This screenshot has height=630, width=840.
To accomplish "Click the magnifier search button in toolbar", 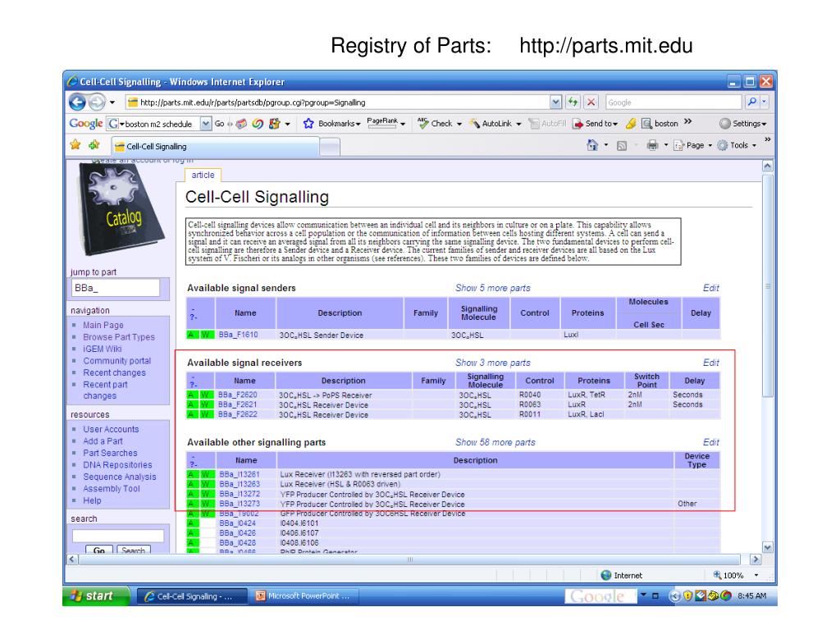I will (751, 102).
